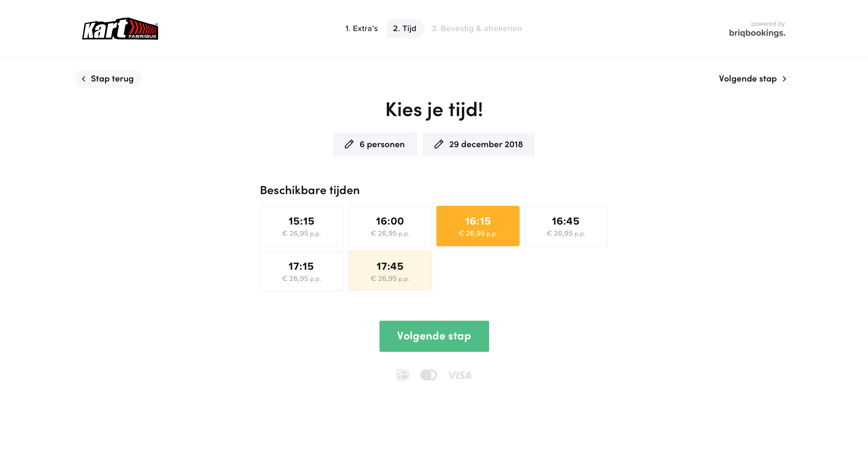Click the Visa payment icon
This screenshot has height=455, width=868.
(x=460, y=375)
